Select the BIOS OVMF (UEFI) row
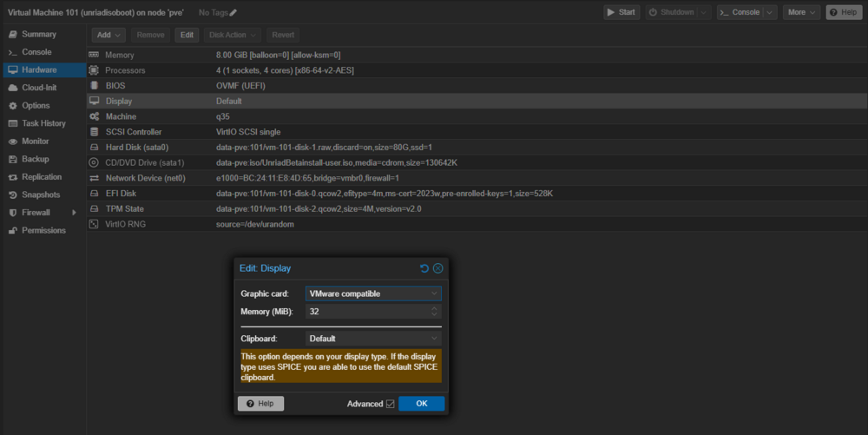 point(477,86)
